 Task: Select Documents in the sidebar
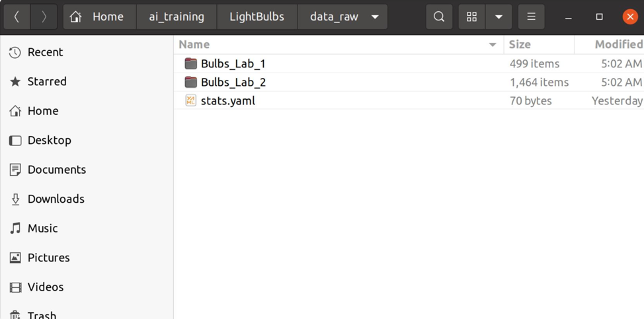(56, 170)
